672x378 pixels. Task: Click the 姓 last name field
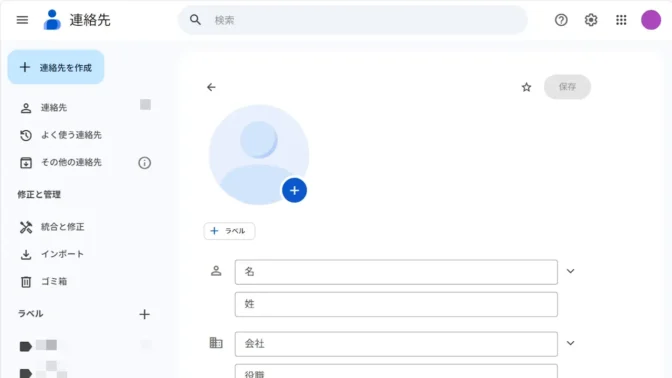tap(396, 304)
